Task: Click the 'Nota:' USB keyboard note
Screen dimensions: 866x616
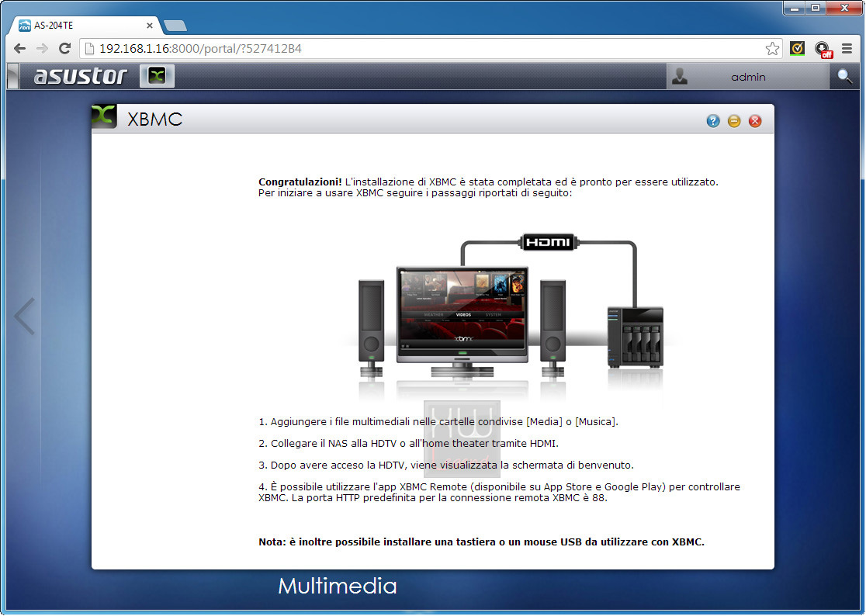Action: pos(482,542)
